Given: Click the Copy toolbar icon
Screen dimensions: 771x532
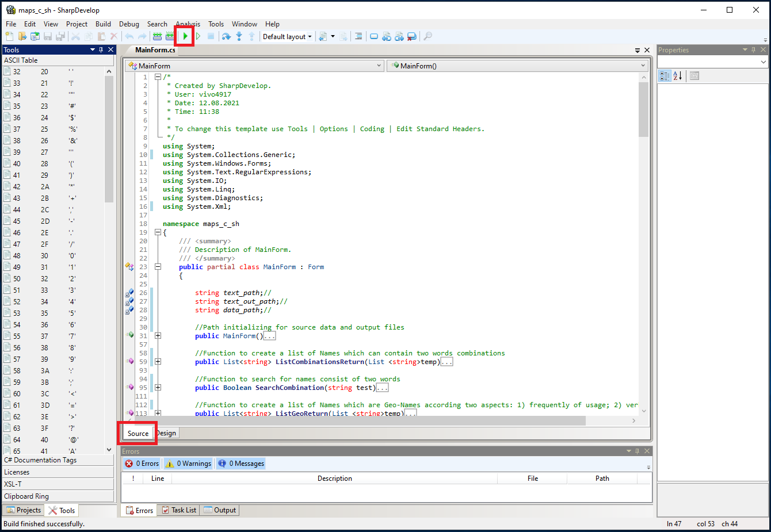Looking at the screenshot, I should coord(89,36).
